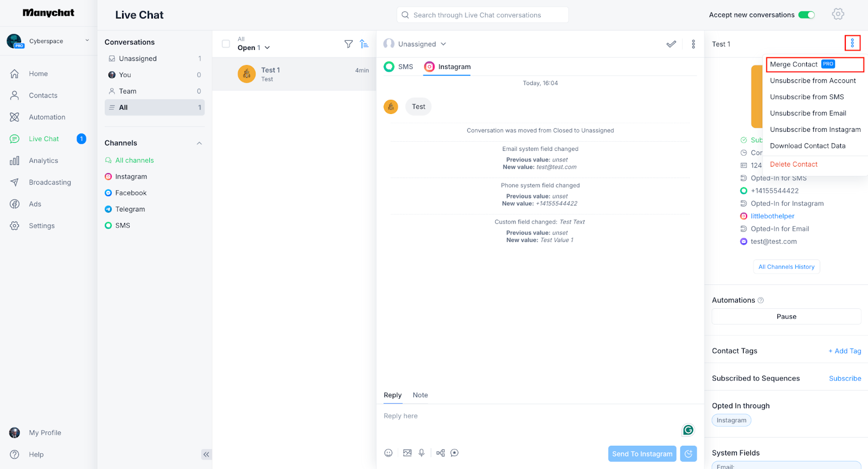Click Subscribe to sequences link
This screenshot has width=868, height=469.
click(x=845, y=378)
